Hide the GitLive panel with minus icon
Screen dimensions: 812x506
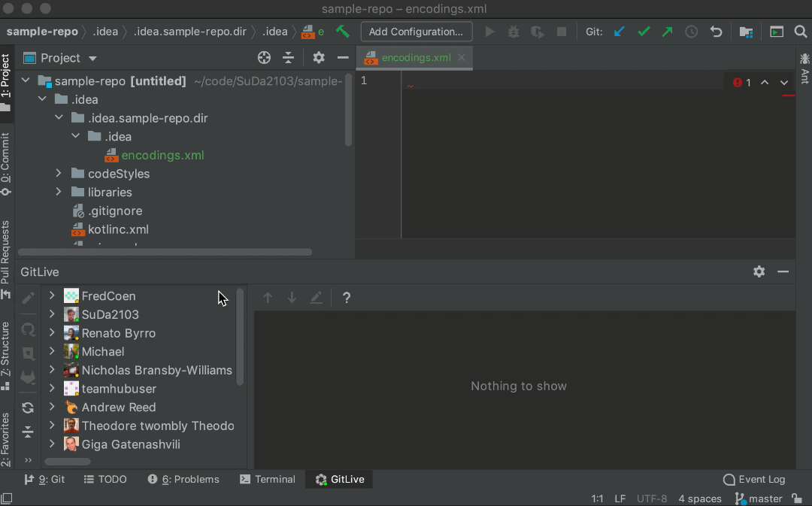(x=783, y=271)
